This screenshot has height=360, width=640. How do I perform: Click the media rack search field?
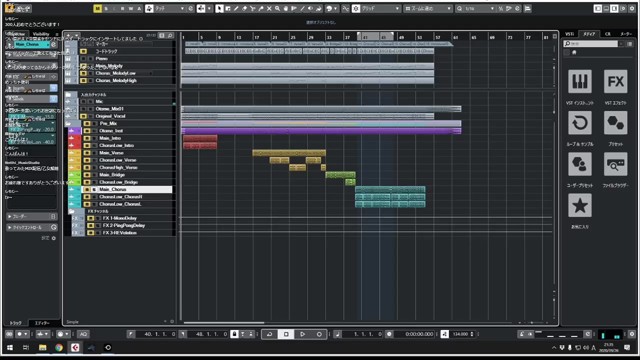591,44
